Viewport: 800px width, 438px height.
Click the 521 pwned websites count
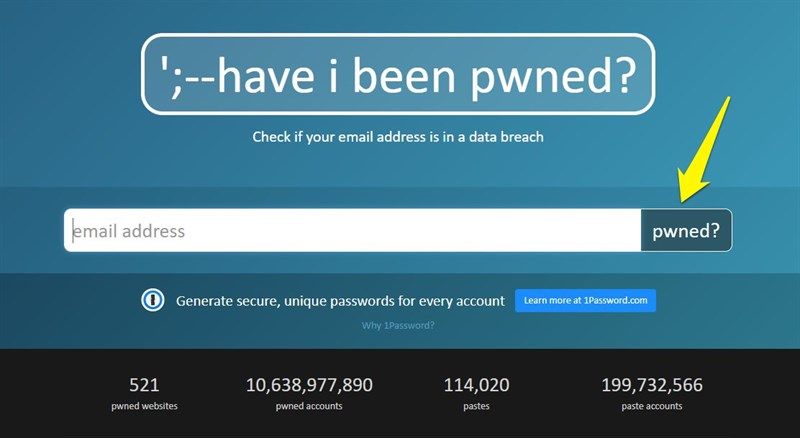click(x=144, y=384)
